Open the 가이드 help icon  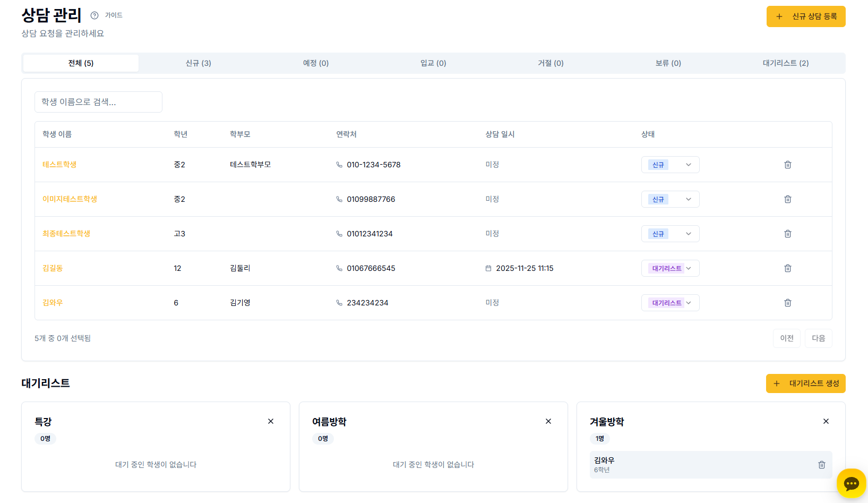(94, 15)
